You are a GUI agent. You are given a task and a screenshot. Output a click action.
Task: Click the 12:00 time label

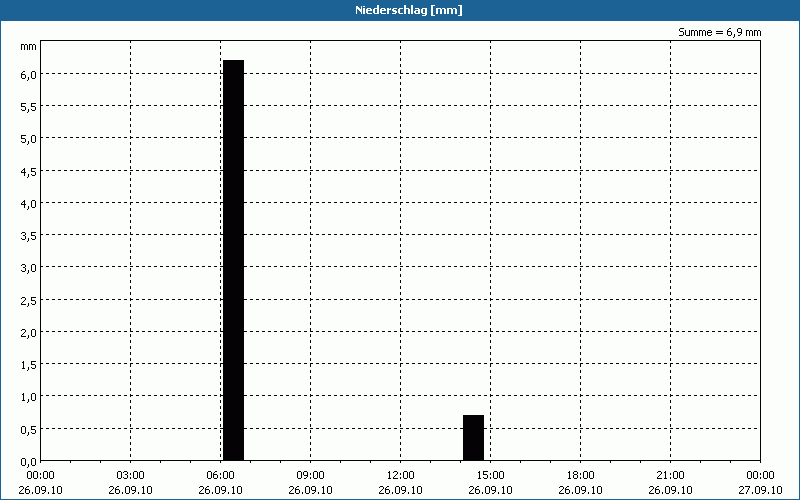[x=401, y=476]
